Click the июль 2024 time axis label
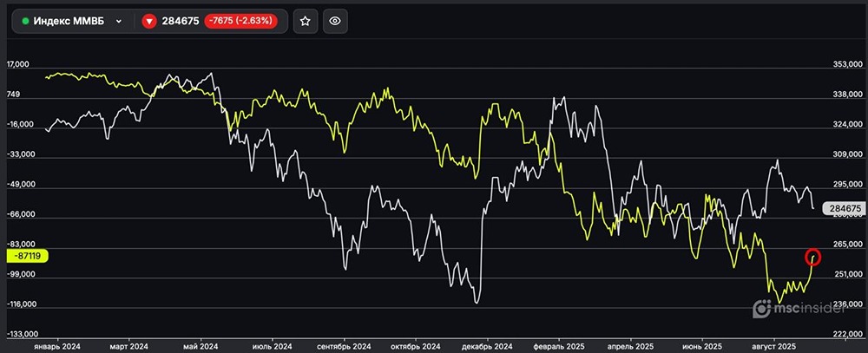This screenshot has width=868, height=353. click(x=274, y=346)
